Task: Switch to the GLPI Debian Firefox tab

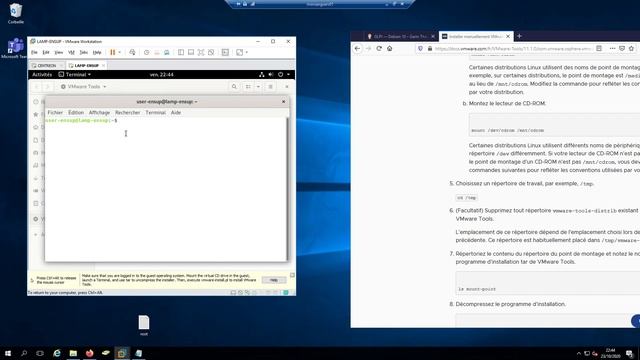Action: 400,36
